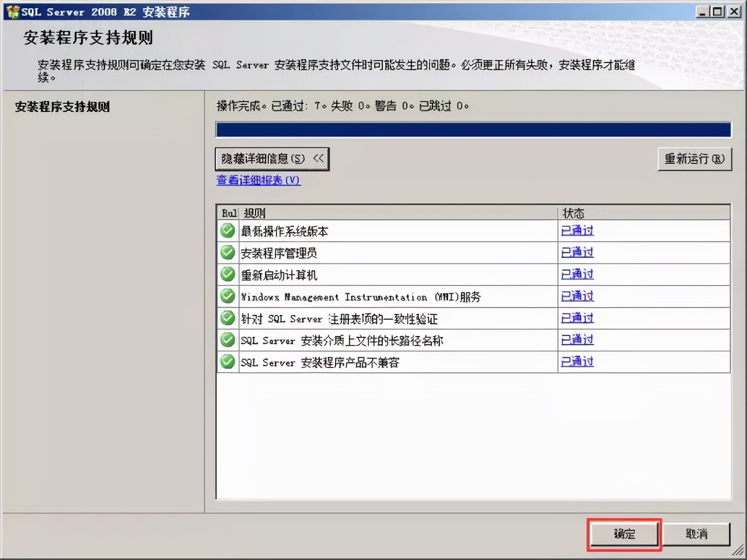747x560 pixels.
Task: Select the check icon next to 重新启动计算机
Action: point(227,274)
